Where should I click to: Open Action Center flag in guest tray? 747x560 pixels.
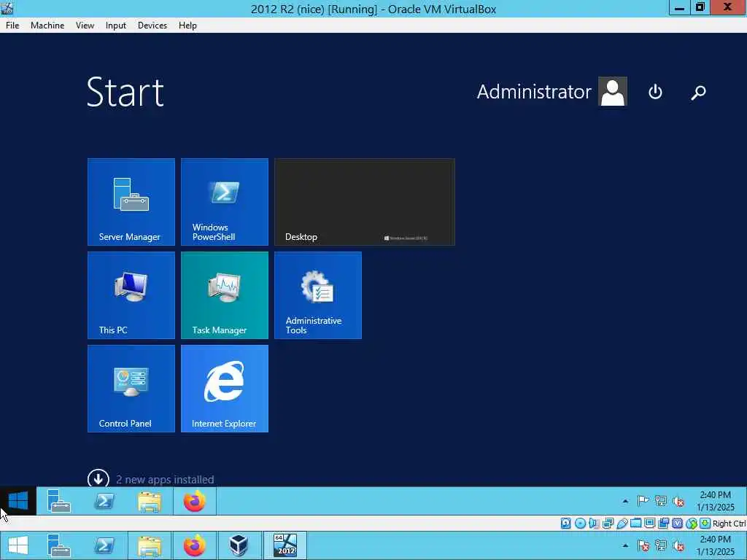(643, 501)
